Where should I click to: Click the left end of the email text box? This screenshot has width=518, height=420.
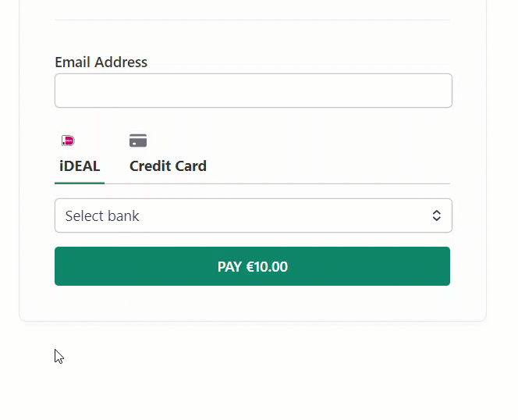coord(66,91)
